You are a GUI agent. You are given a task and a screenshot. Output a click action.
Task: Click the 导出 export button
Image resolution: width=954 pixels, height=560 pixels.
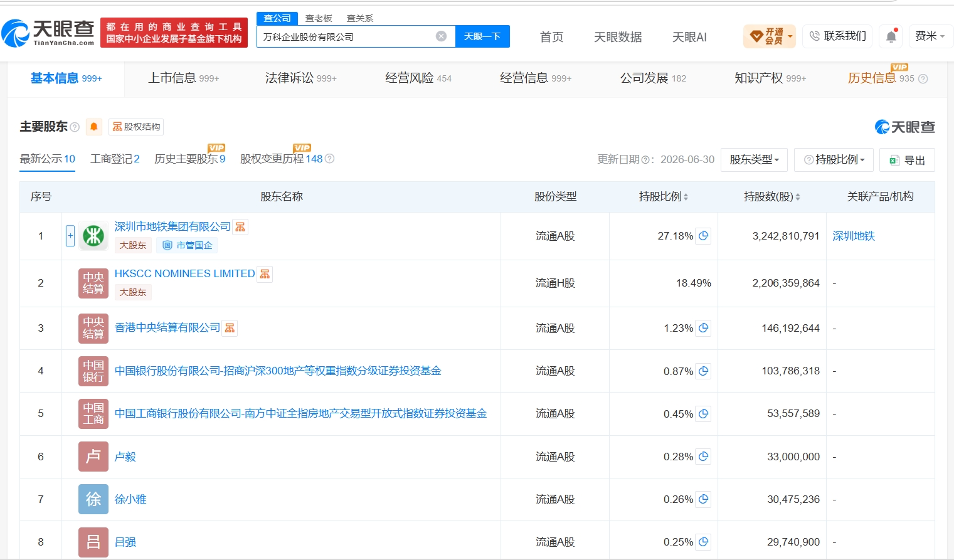(907, 160)
